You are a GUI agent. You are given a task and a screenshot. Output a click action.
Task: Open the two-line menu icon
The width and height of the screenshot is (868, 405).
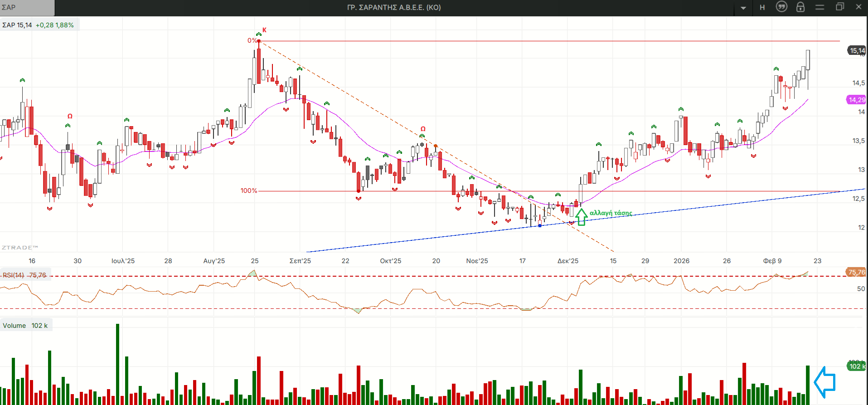(820, 7)
